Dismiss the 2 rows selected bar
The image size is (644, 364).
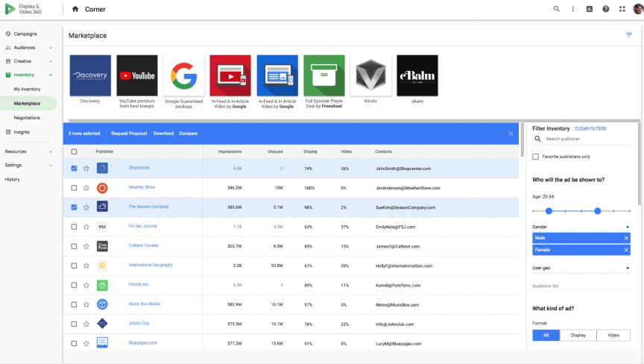(x=510, y=134)
